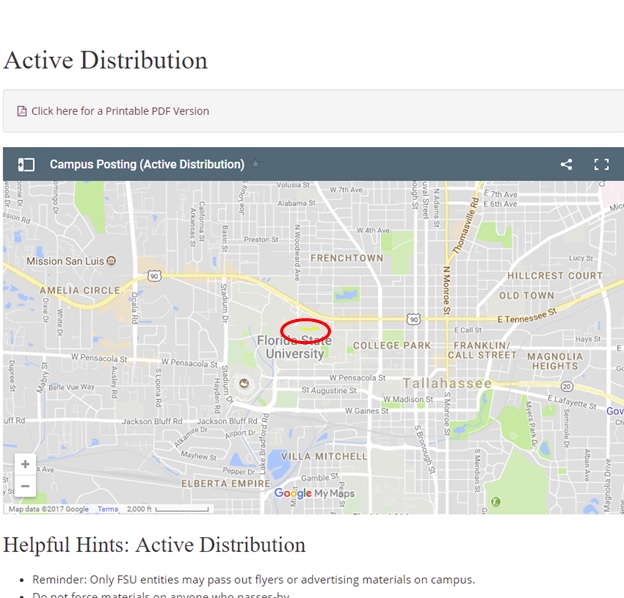This screenshot has width=624, height=598.
Task: Open the Printable PDF Version link
Action: [x=120, y=111]
